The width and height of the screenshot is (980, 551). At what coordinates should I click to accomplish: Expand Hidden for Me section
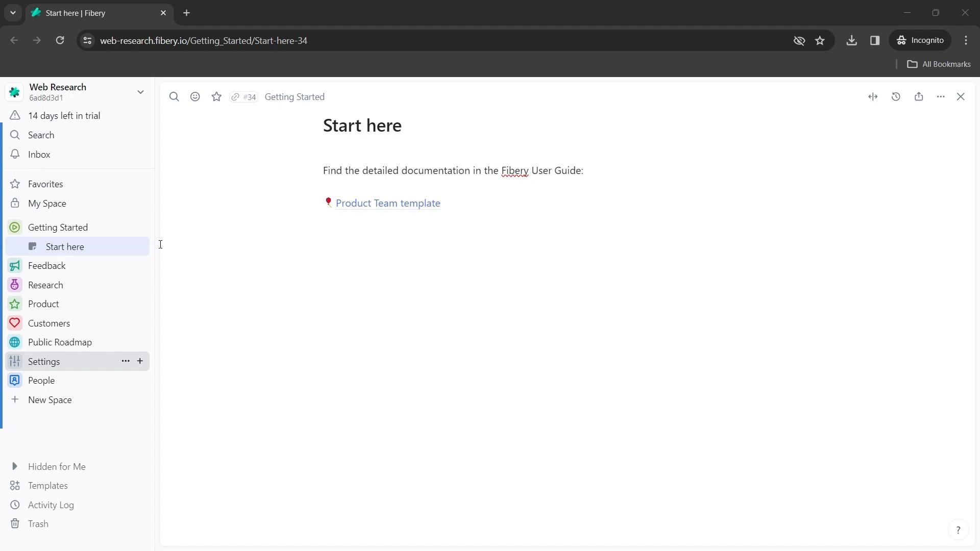click(x=15, y=466)
